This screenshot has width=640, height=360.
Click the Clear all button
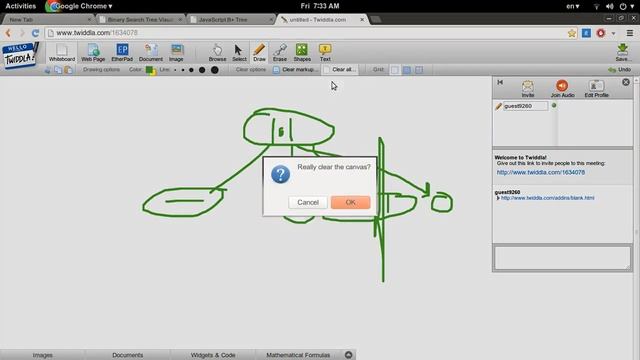point(340,70)
